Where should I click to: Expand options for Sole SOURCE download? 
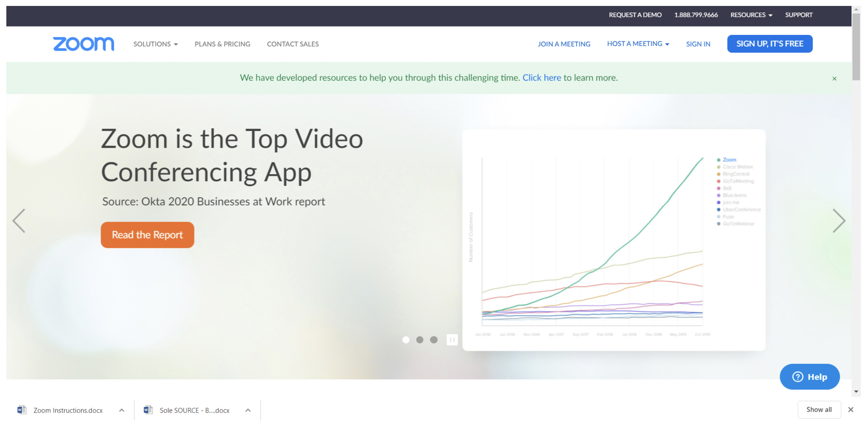click(x=248, y=410)
